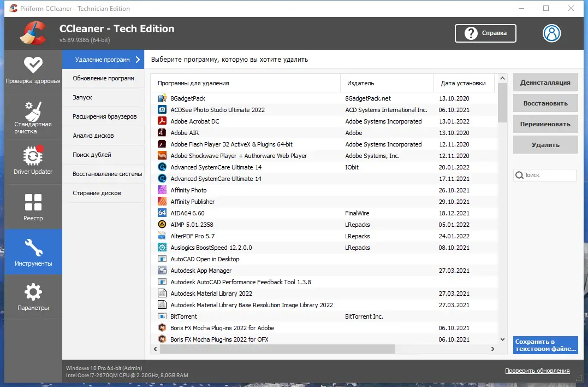Select AIDA64 6.60 in program list
This screenshot has width=588, height=387.
click(x=187, y=213)
